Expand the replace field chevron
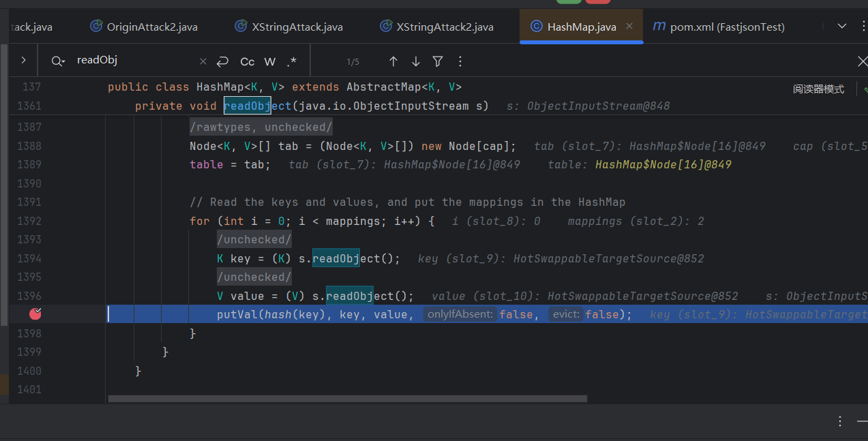 [23, 61]
